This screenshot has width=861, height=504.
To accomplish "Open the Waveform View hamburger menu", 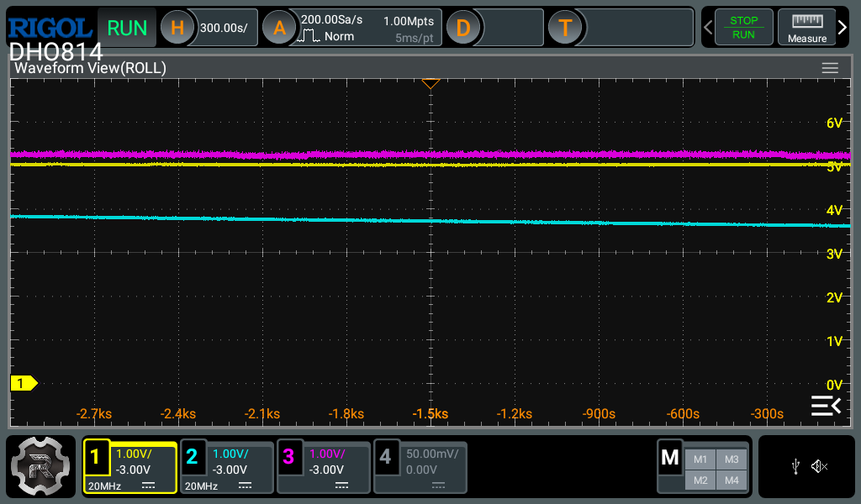I will click(830, 68).
